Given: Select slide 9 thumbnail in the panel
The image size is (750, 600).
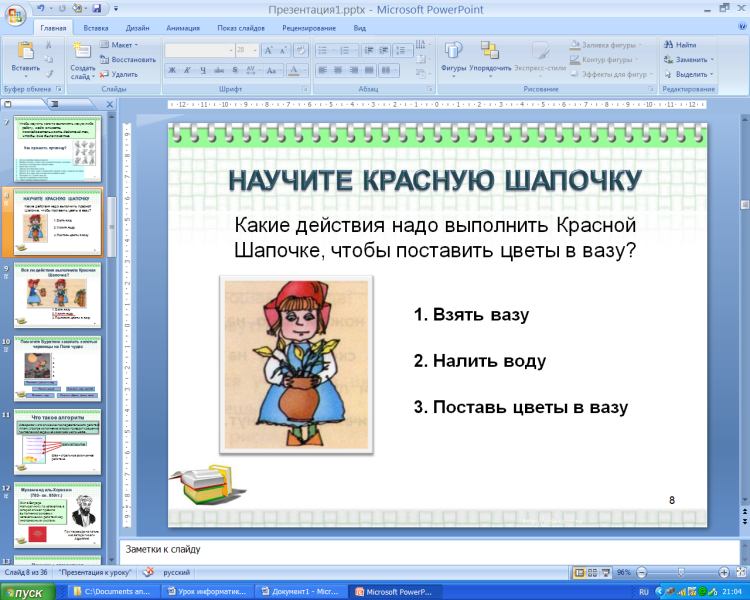Looking at the screenshot, I should (57, 295).
